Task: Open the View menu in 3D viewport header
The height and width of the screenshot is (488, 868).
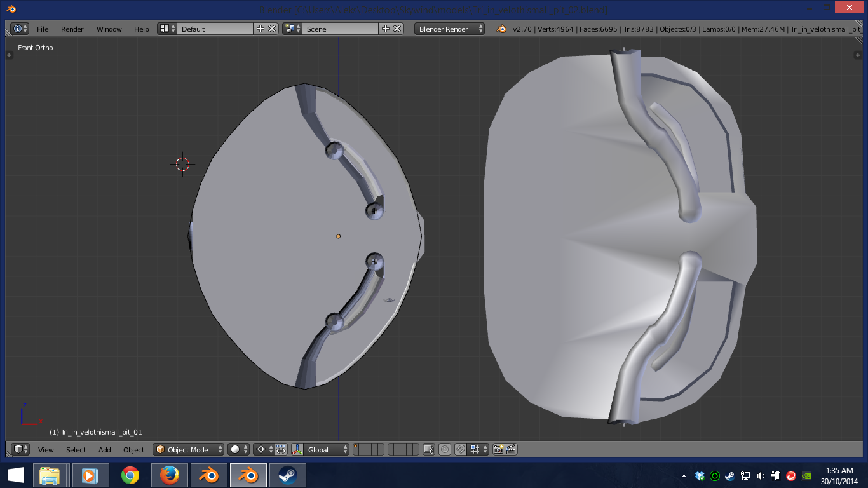Action: tap(46, 450)
